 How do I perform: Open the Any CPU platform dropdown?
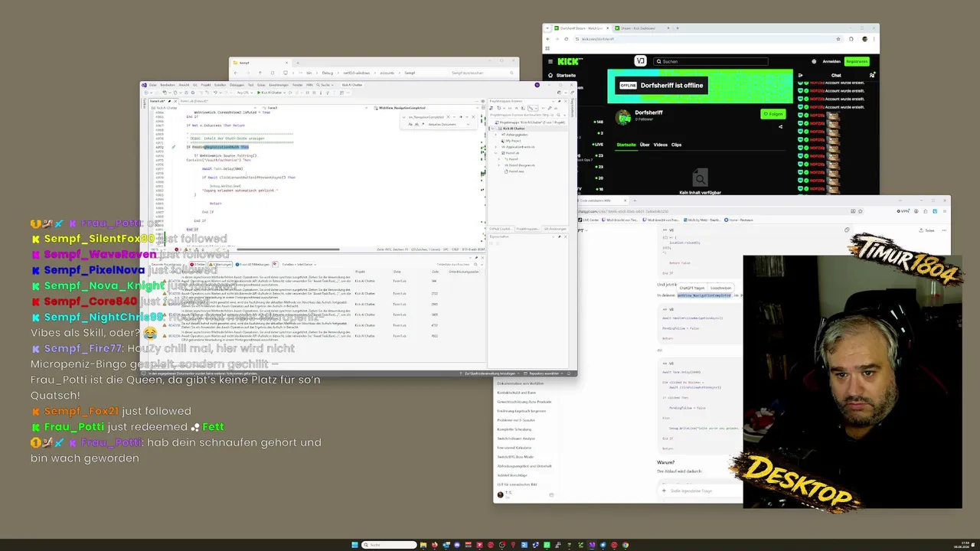click(244, 93)
